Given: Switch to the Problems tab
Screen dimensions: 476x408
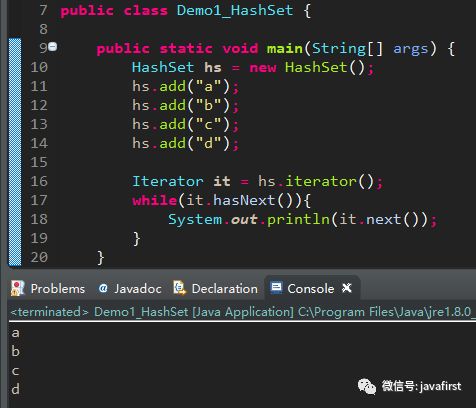Looking at the screenshot, I should [48, 288].
